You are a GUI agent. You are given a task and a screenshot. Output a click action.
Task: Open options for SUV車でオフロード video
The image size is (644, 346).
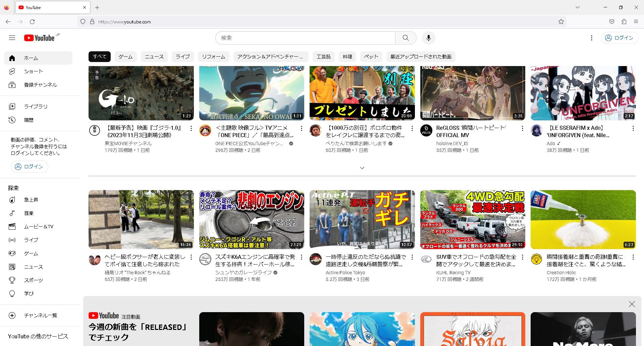pos(523,257)
